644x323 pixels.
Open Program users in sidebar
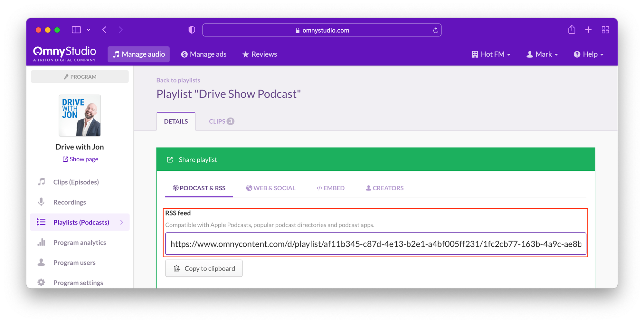pos(74,262)
